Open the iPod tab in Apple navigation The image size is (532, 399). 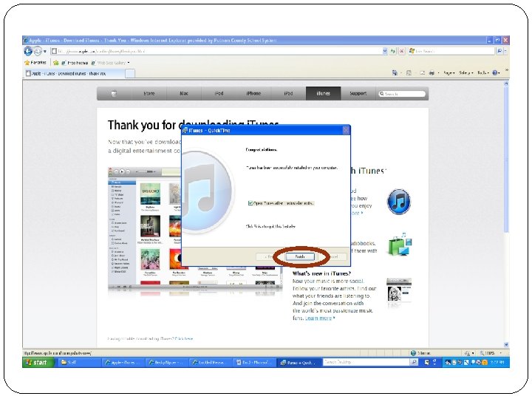coord(219,93)
